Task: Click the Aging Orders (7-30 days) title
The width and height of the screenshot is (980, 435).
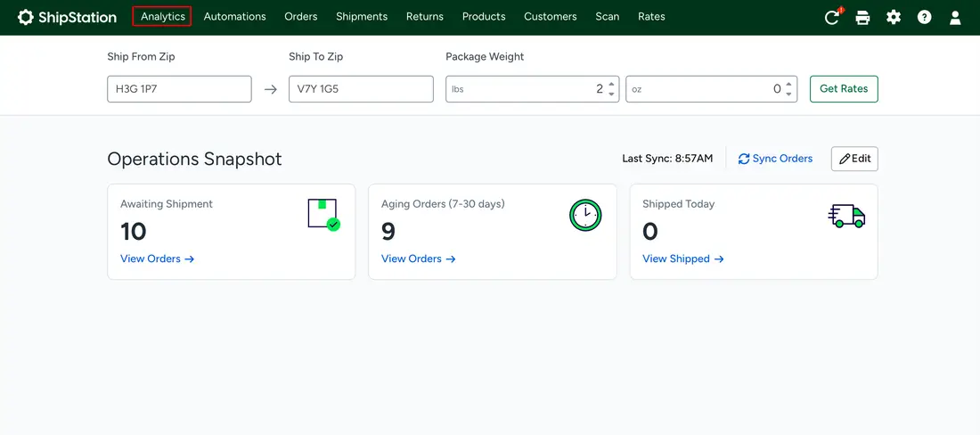Action: point(443,204)
